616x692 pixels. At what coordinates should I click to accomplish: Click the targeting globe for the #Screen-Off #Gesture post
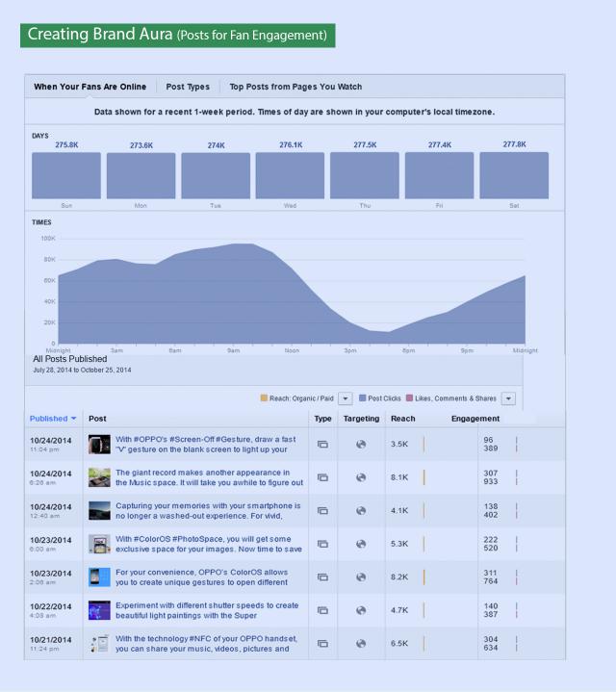361,444
